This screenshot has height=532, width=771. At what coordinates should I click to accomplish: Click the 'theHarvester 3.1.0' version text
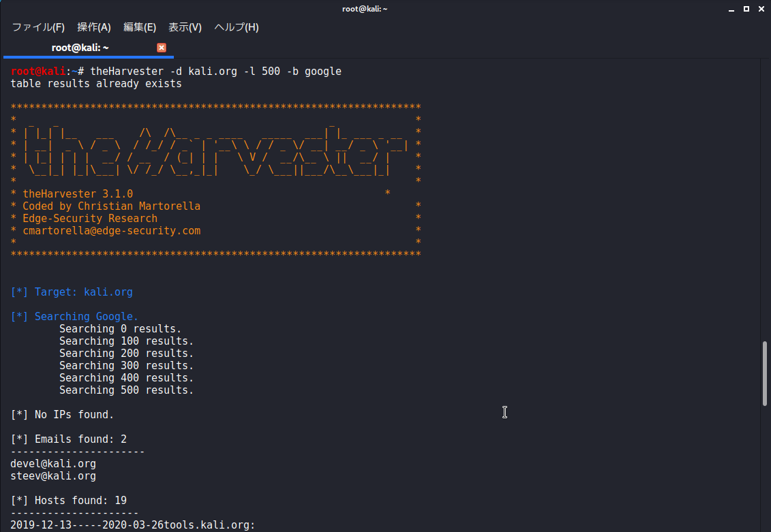pyautogui.click(x=78, y=194)
